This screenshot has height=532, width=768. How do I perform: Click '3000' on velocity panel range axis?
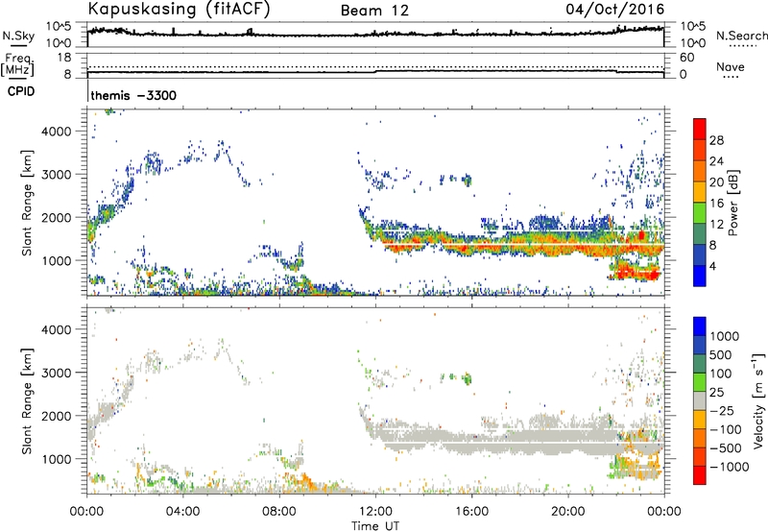coord(57,373)
